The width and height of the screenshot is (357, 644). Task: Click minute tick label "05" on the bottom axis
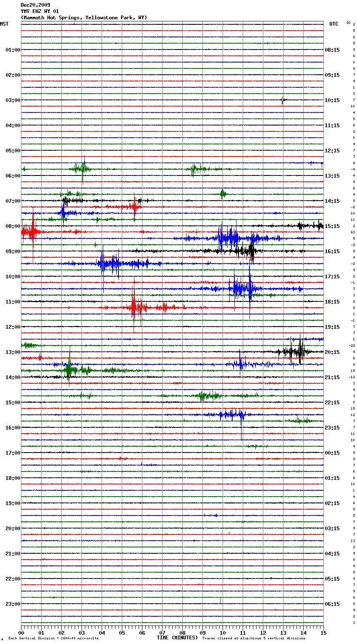point(122,633)
